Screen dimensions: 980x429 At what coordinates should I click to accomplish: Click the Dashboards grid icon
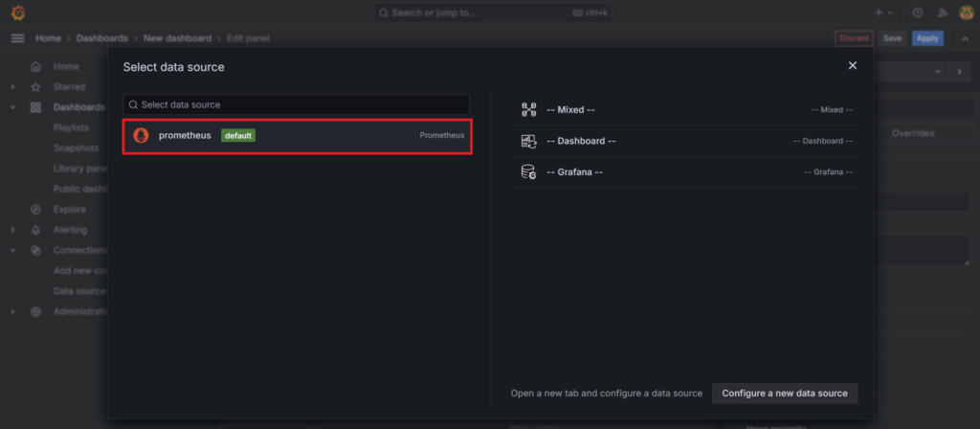pos(35,107)
